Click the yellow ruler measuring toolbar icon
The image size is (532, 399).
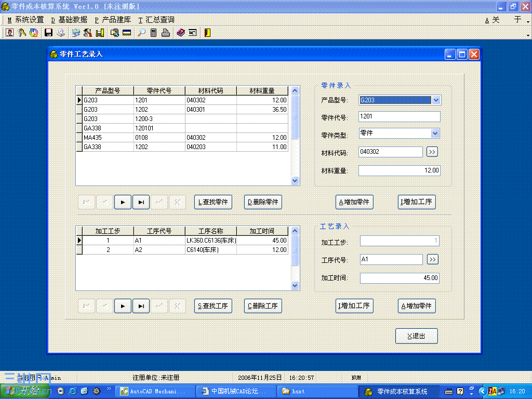pos(100,33)
